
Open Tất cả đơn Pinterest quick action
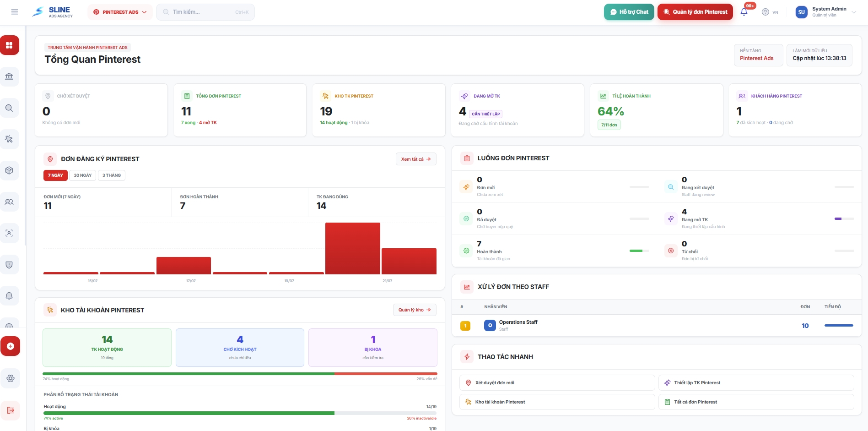tap(756, 402)
